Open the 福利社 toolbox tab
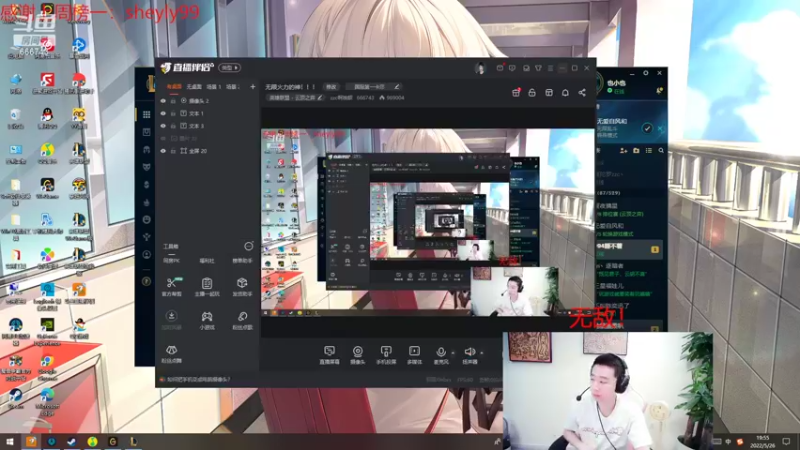Viewport: 800px width, 450px height. 207,261
